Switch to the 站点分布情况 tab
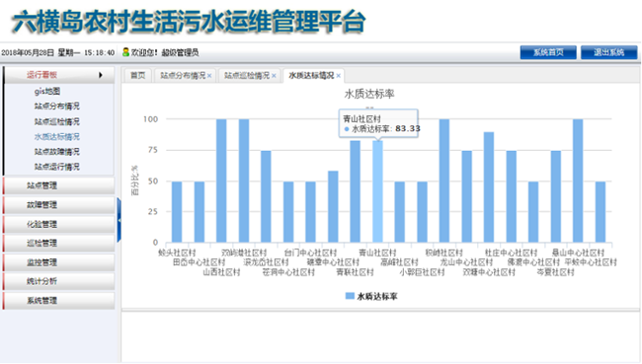The height and width of the screenshot is (364, 642). coord(183,76)
